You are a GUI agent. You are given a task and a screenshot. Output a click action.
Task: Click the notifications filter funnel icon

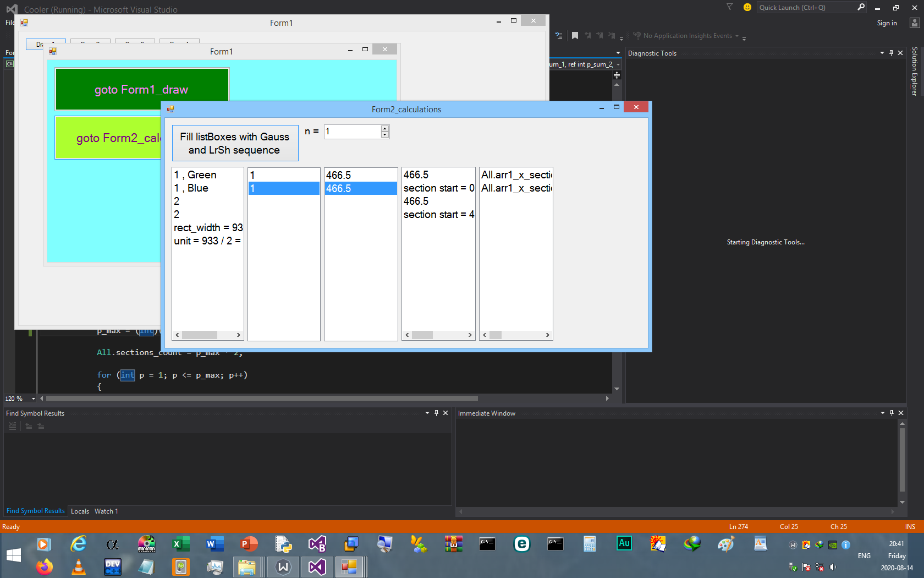point(729,7)
